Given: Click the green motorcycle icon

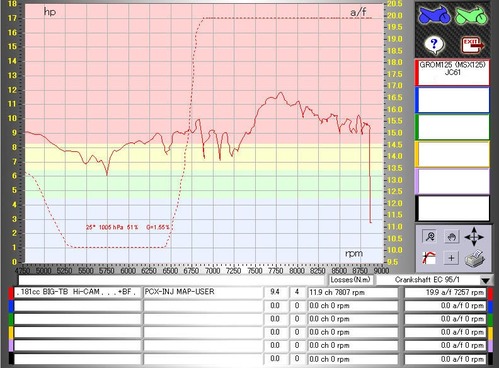Looking at the screenshot, I should (x=471, y=15).
